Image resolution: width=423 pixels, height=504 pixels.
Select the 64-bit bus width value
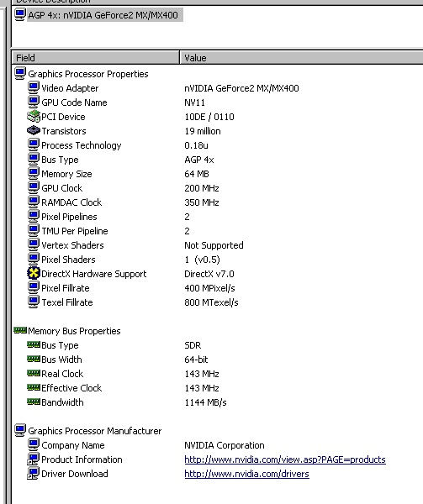click(x=196, y=360)
